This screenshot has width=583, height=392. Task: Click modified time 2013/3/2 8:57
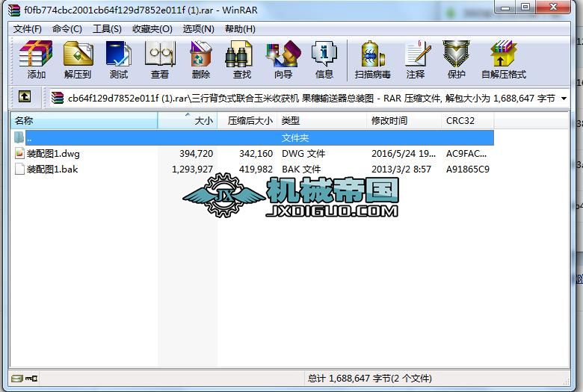401,169
